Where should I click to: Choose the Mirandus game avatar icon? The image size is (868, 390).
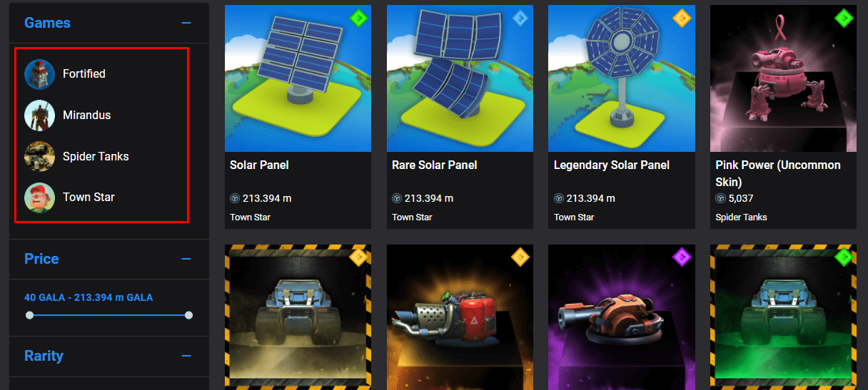point(39,116)
